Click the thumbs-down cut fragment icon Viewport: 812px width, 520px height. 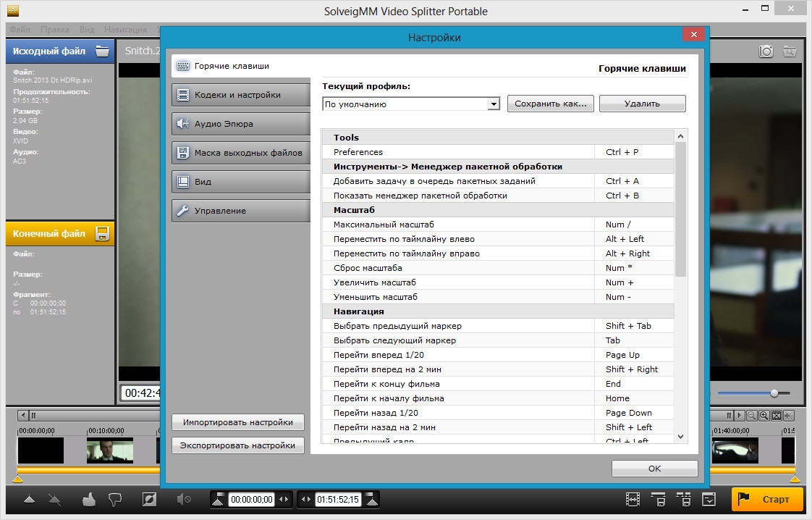[x=114, y=499]
